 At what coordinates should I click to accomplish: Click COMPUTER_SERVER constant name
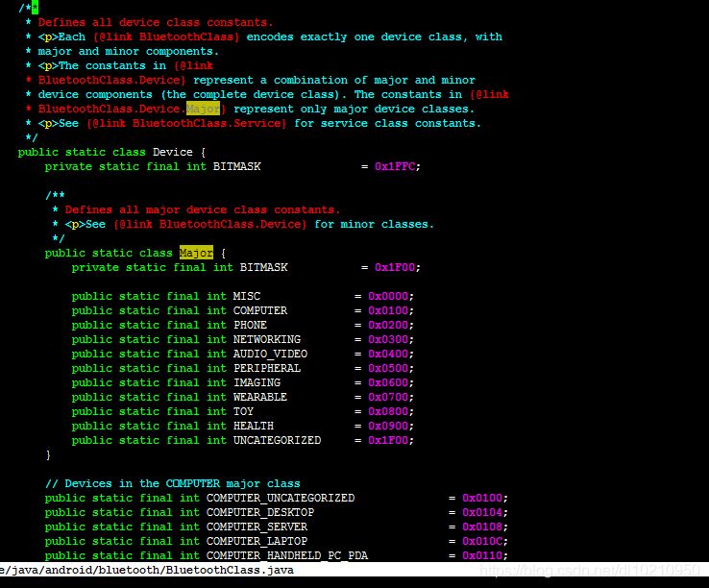point(257,527)
